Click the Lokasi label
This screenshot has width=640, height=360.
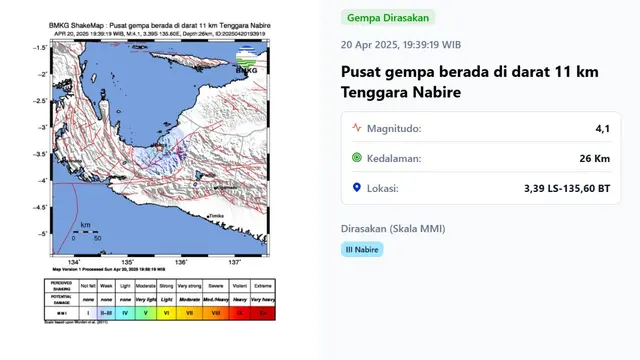coord(382,188)
